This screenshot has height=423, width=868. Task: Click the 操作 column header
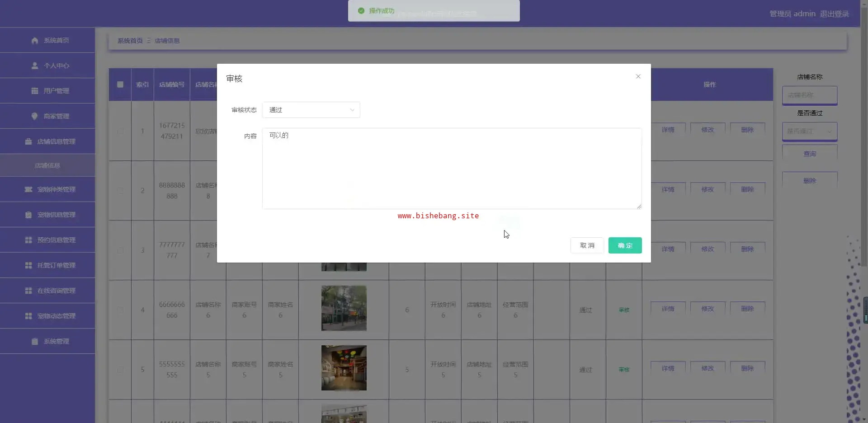click(x=710, y=85)
